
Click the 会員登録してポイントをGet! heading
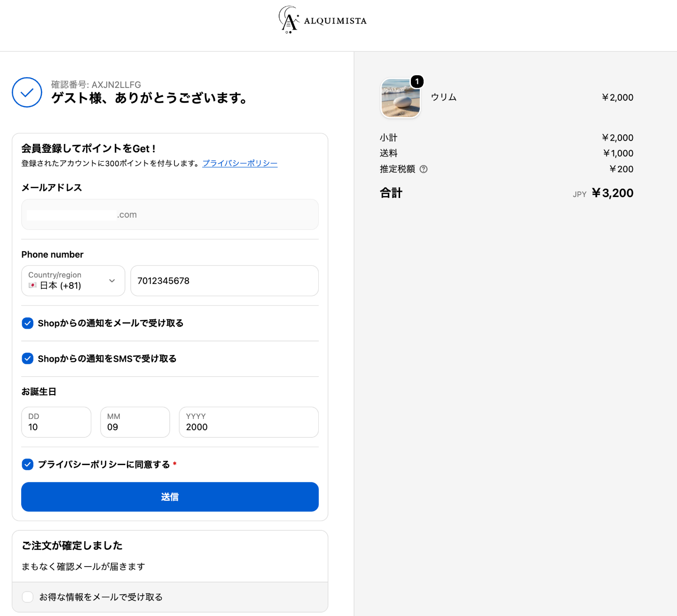(88, 149)
